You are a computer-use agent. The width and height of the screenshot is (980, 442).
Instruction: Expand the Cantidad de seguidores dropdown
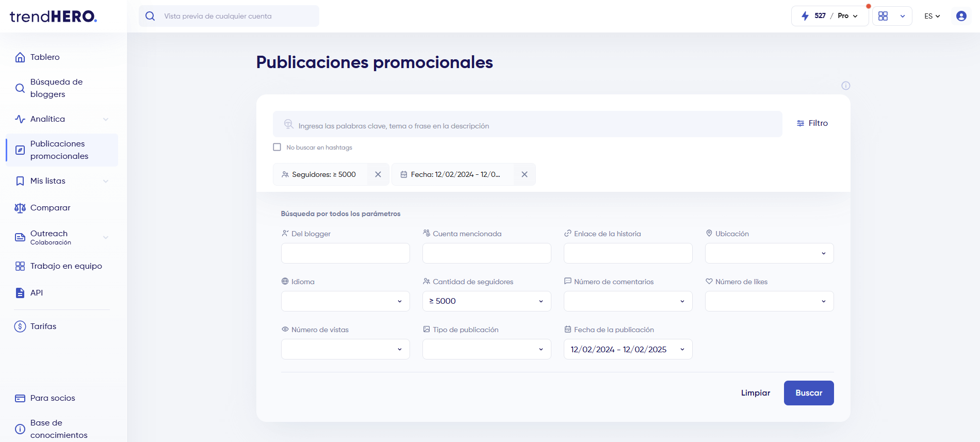[x=486, y=301]
